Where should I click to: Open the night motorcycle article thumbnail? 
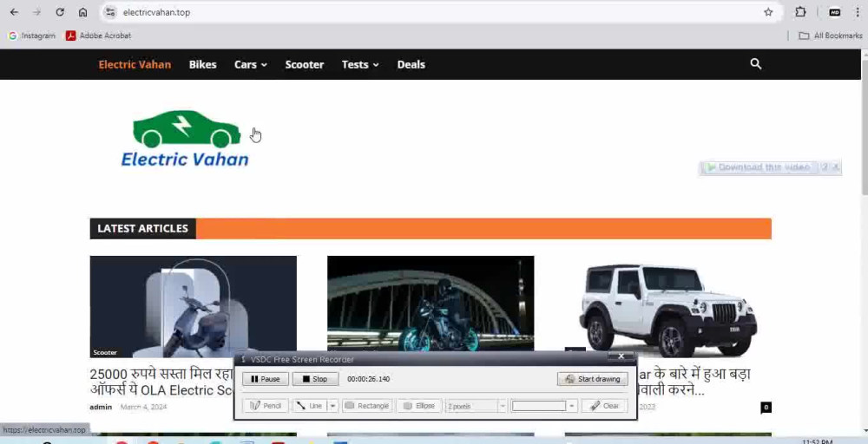tap(431, 303)
